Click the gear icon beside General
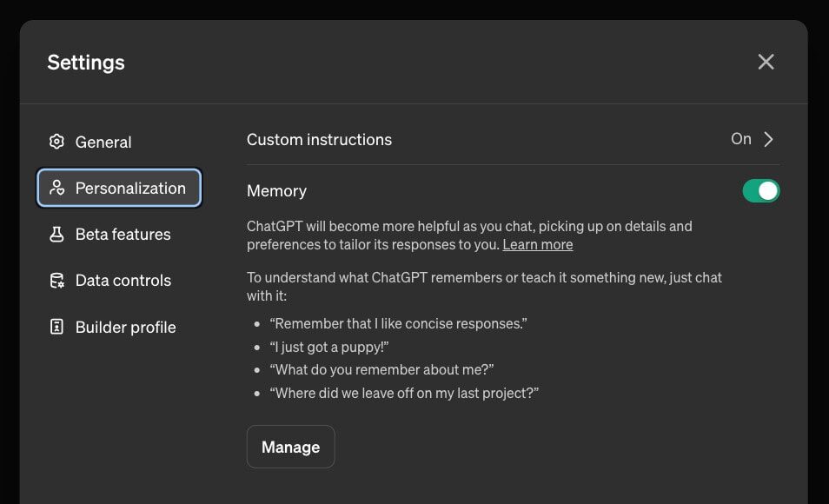829x504 pixels. (x=57, y=142)
